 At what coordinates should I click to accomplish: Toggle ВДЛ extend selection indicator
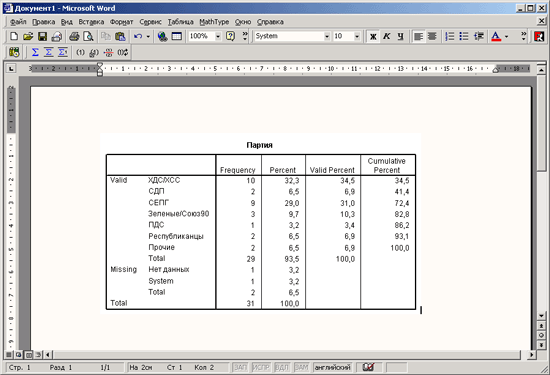[281, 367]
